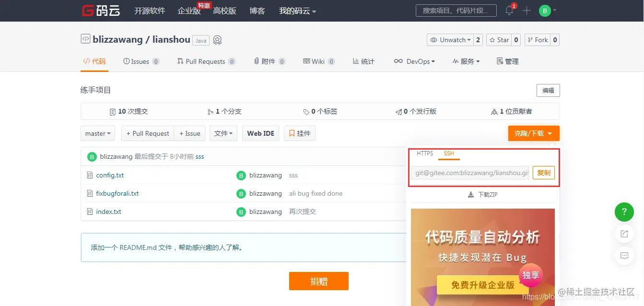Open index.txt file

108,212
